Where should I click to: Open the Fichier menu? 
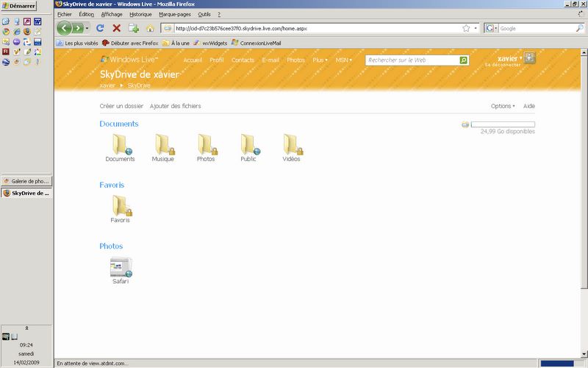[x=65, y=14]
